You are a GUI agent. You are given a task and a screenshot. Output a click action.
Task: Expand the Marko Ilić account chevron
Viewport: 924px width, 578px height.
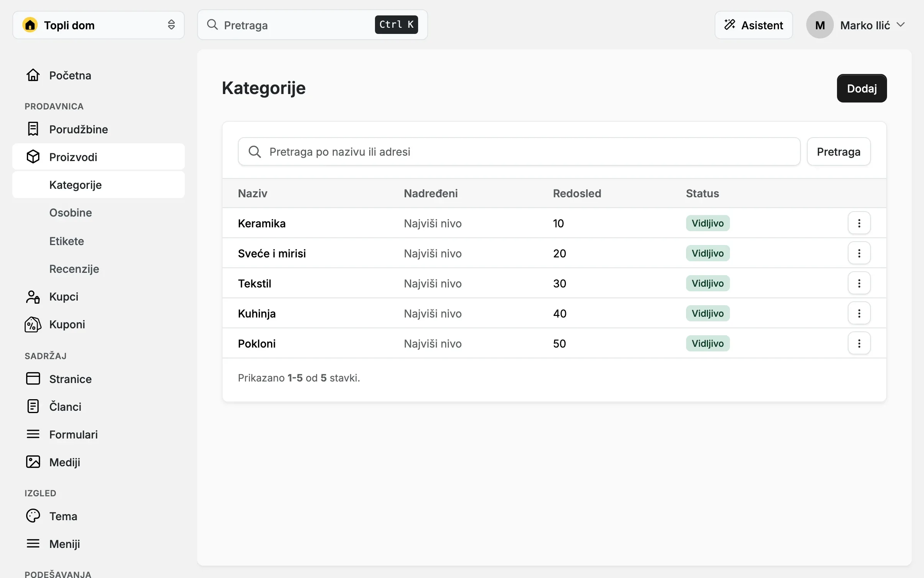point(901,25)
